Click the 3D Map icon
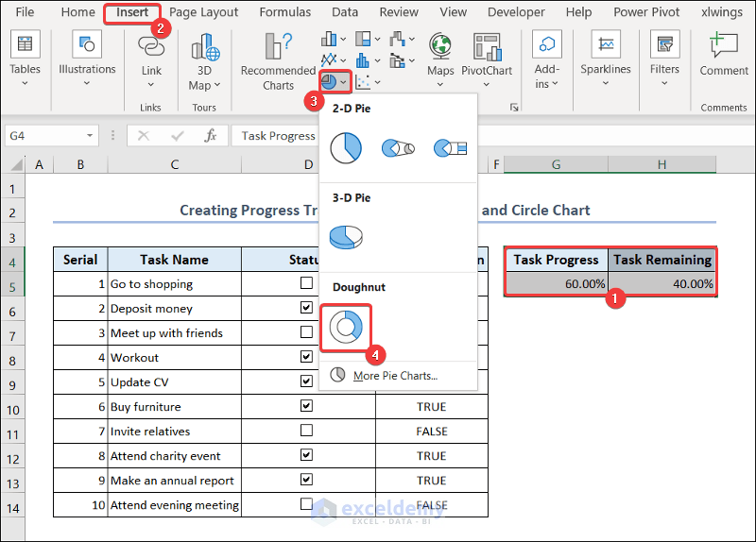This screenshot has height=542, width=756. tap(205, 46)
